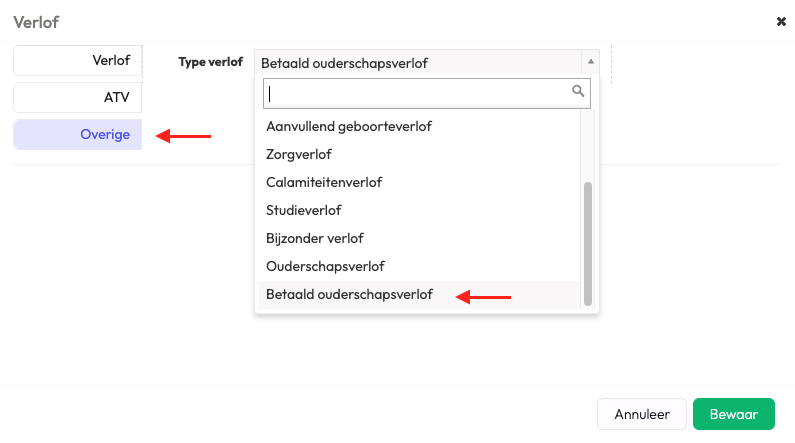Click in the dropdown search field
This screenshot has width=795, height=443.
coord(415,93)
